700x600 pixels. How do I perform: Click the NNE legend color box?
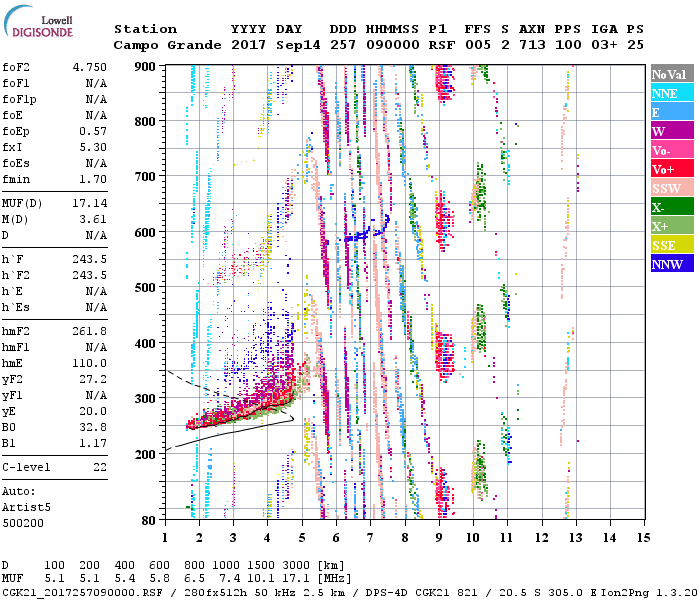pos(671,93)
